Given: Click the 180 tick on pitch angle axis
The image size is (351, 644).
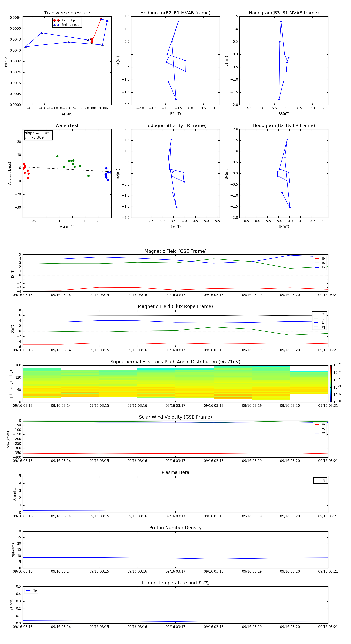Looking at the screenshot, I should [18, 365].
